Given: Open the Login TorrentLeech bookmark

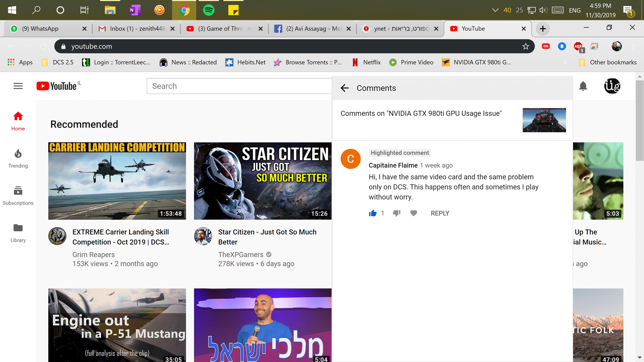Looking at the screenshot, I should tap(116, 62).
